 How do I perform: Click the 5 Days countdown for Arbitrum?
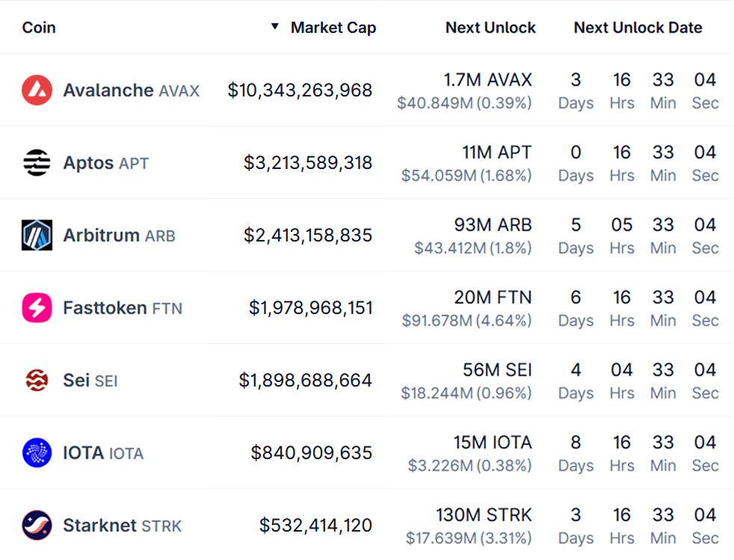(x=576, y=236)
